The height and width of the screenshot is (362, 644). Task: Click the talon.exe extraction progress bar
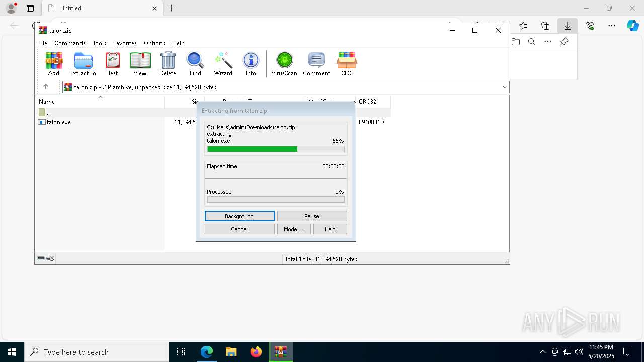276,149
